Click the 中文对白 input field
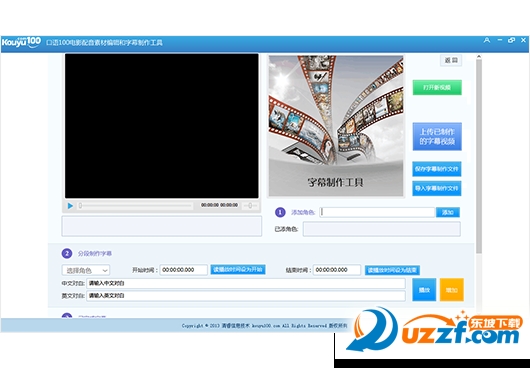530x368 pixels. (246, 284)
